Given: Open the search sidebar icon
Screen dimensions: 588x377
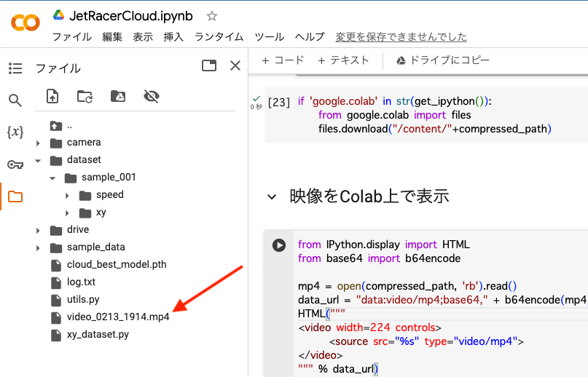Looking at the screenshot, I should (x=15, y=100).
